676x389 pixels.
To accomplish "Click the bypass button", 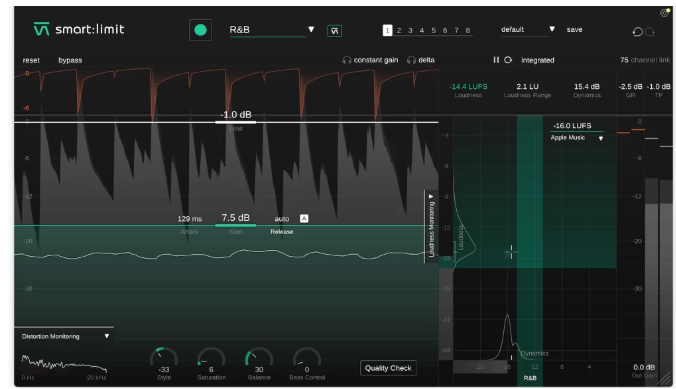I will point(70,60).
